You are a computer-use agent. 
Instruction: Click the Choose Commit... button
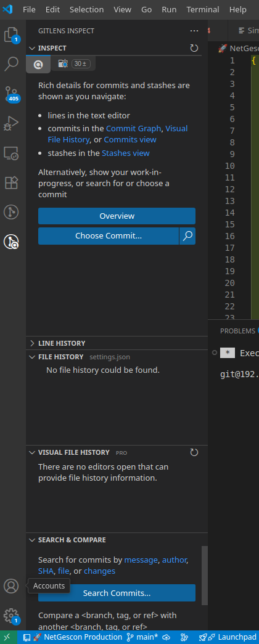(109, 236)
